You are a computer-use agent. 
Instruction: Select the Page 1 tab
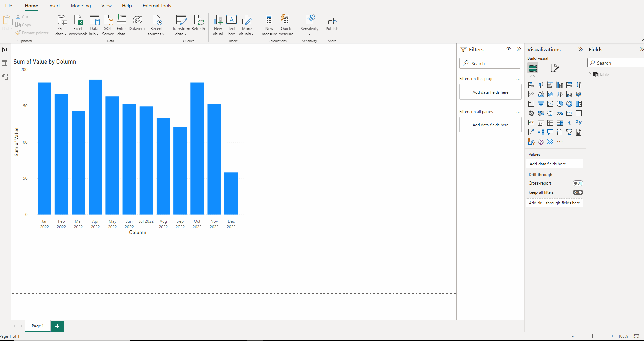click(38, 326)
